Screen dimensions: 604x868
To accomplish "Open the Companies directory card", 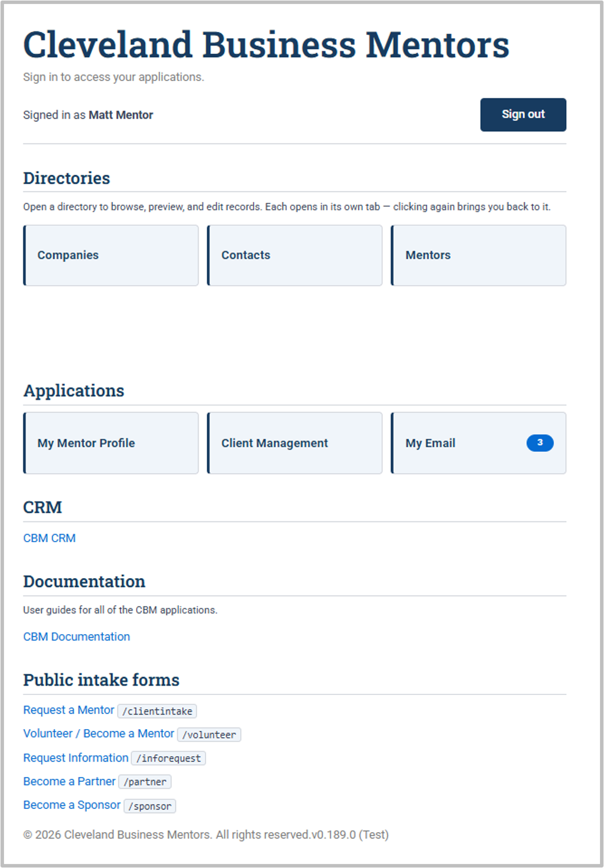I will pos(111,255).
